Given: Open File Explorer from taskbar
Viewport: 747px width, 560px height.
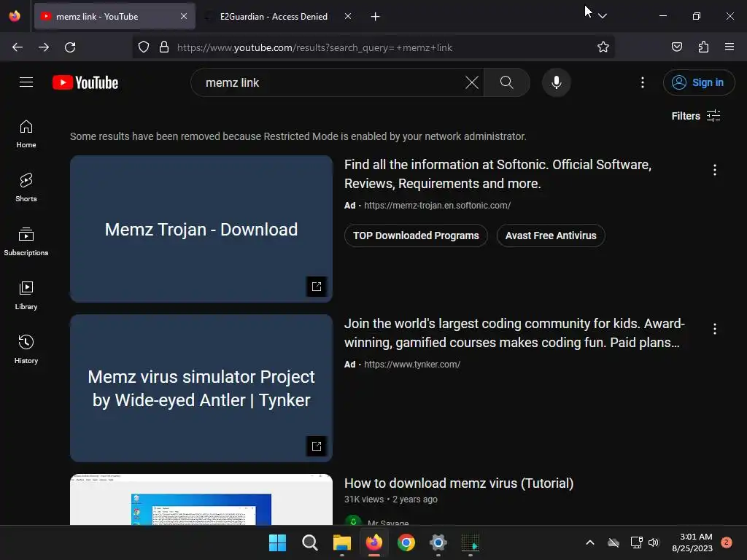Looking at the screenshot, I should pyautogui.click(x=341, y=542).
